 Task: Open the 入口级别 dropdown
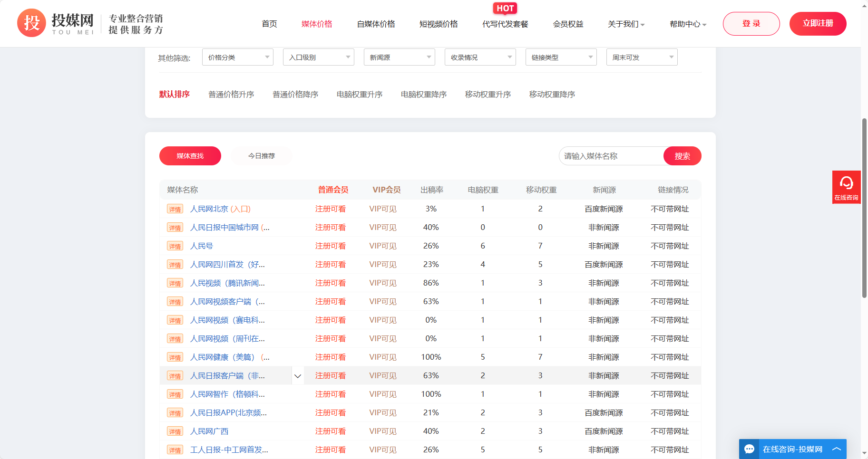[x=319, y=57]
